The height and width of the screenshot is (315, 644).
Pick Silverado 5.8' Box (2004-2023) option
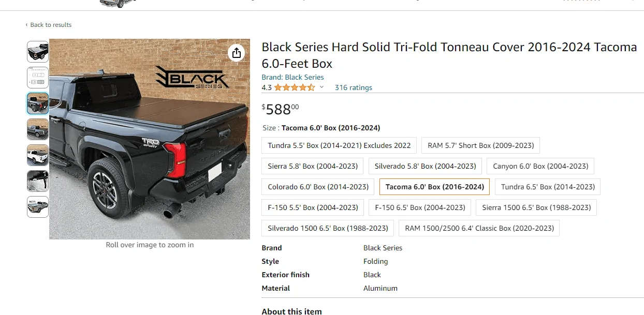pos(425,166)
